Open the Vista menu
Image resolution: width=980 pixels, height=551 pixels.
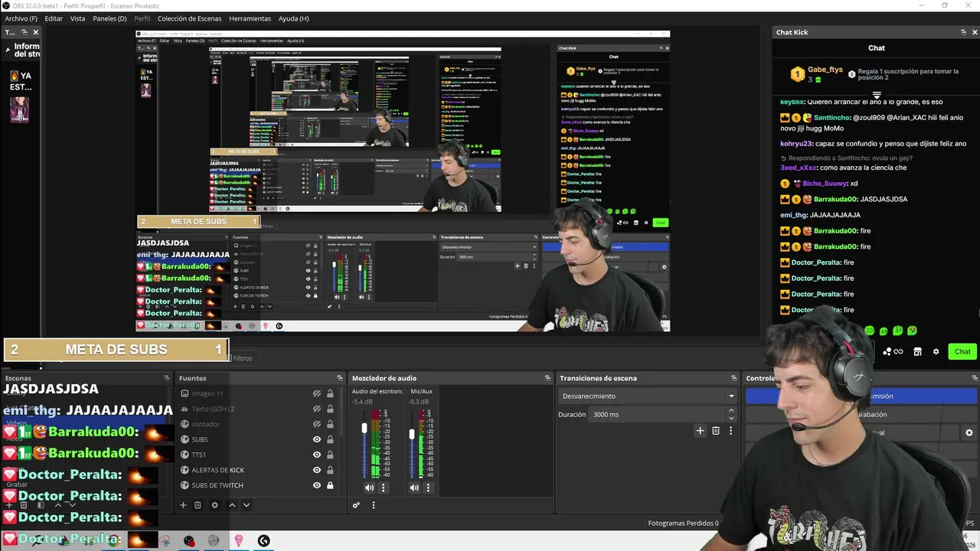coord(78,18)
